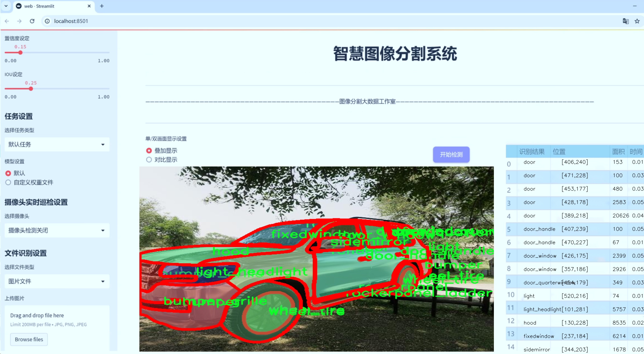This screenshot has width=644, height=354.
Task: Click the 任务设置 section heading
Action: [19, 116]
